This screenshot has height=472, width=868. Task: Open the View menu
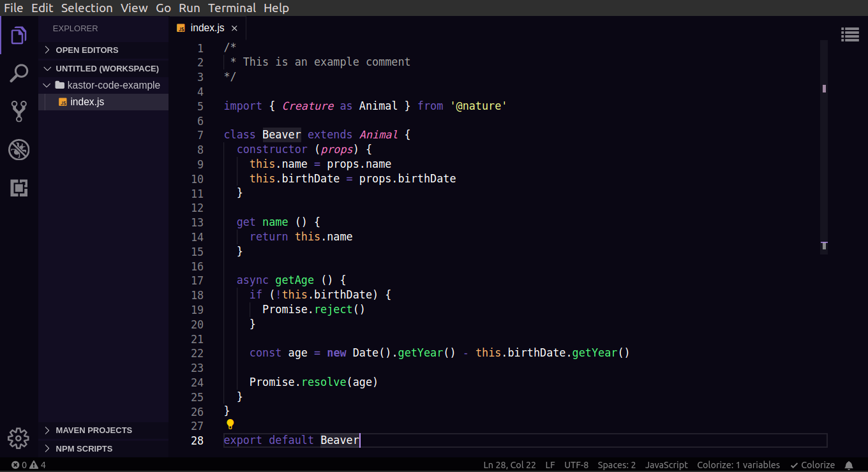134,8
